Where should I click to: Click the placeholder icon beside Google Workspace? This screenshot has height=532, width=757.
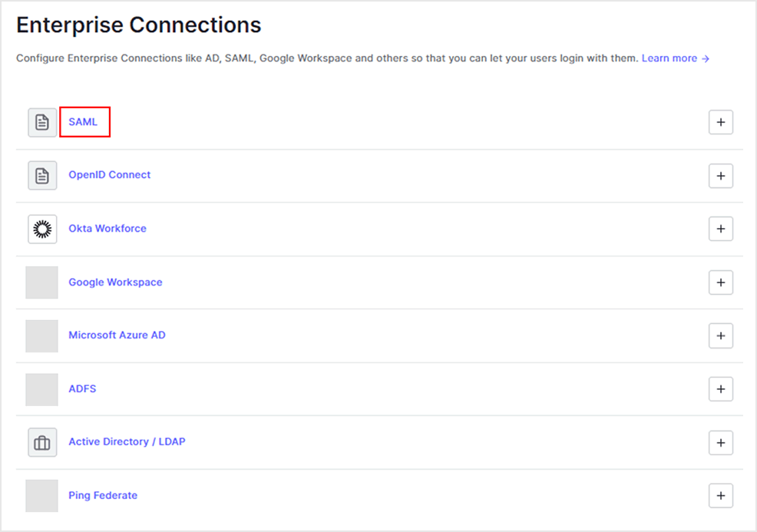tap(42, 282)
